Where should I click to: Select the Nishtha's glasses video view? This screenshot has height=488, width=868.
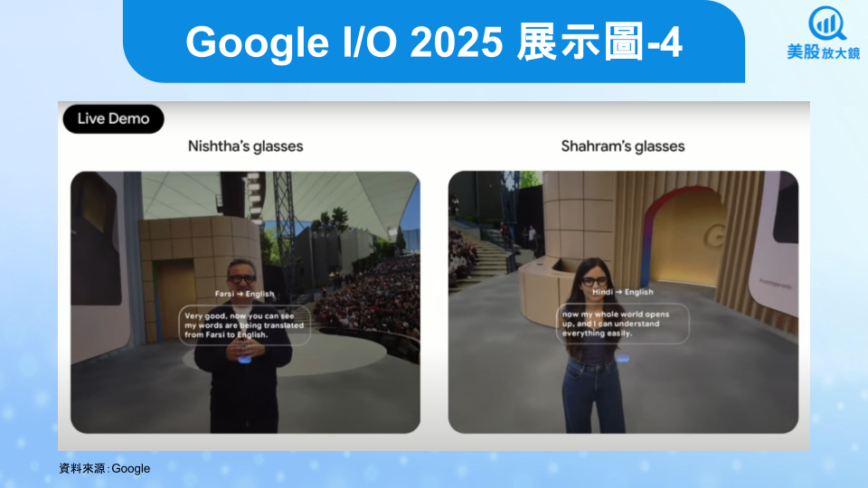245,302
